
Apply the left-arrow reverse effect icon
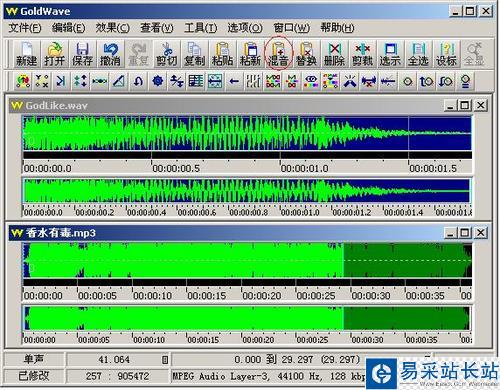pos(234,81)
